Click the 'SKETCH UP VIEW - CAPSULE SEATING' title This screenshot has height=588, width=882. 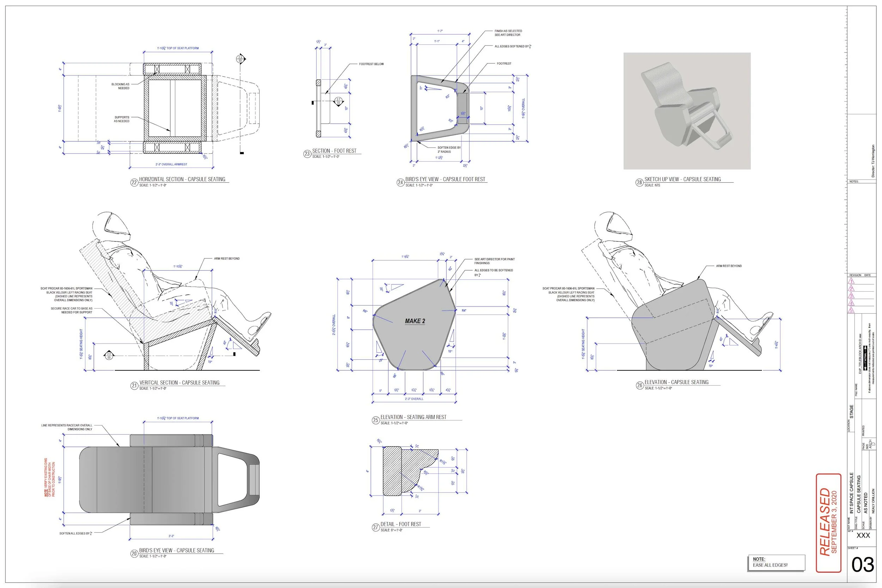683,179
